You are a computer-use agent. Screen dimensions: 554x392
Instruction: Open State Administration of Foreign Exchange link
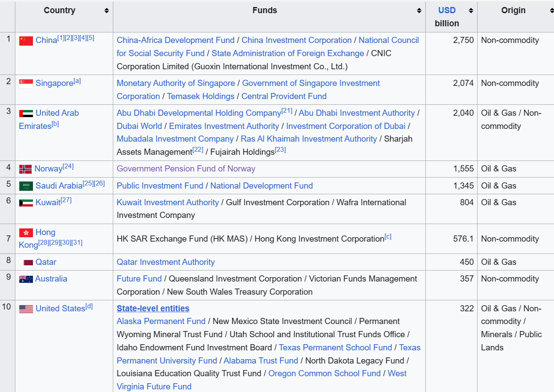[288, 53]
